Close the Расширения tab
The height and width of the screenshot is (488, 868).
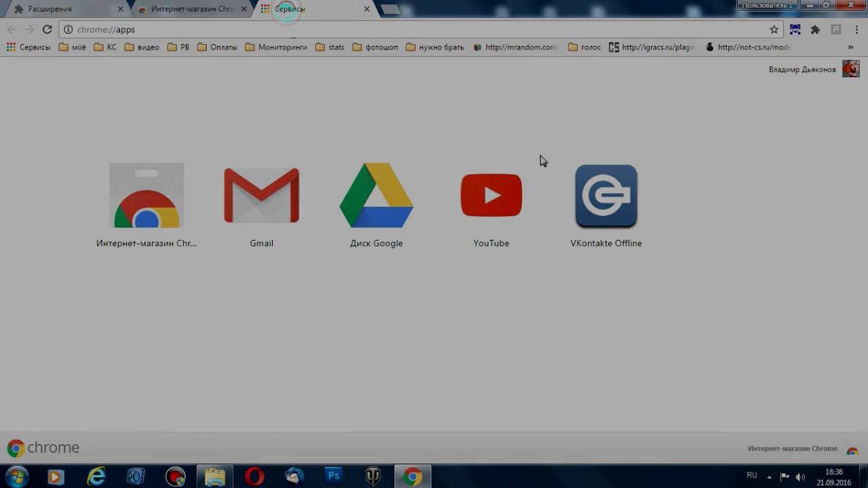pyautogui.click(x=121, y=9)
